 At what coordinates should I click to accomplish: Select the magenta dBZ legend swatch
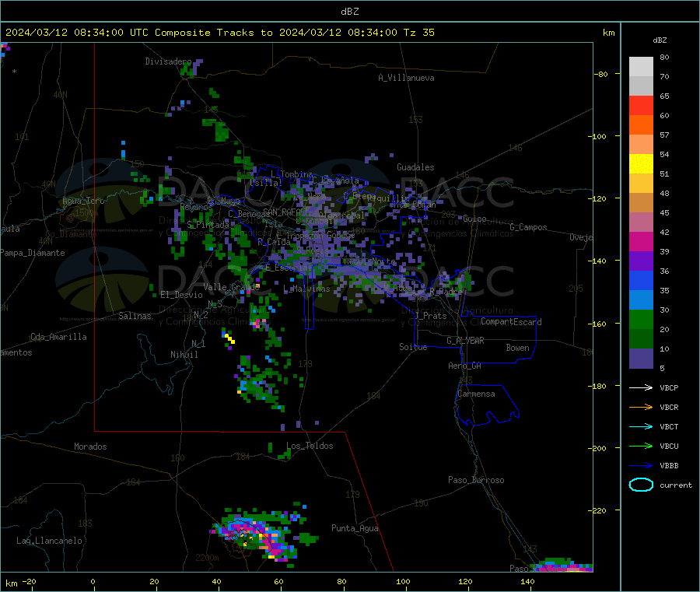tap(641, 241)
